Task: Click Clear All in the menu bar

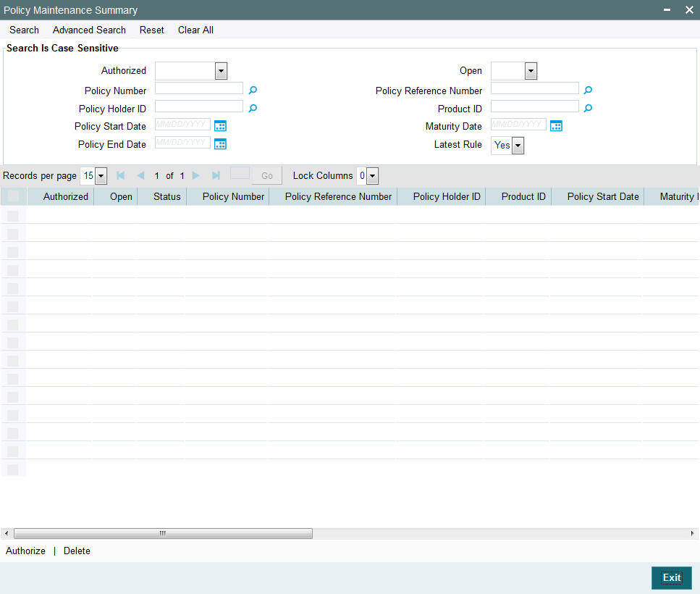Action: tap(195, 30)
